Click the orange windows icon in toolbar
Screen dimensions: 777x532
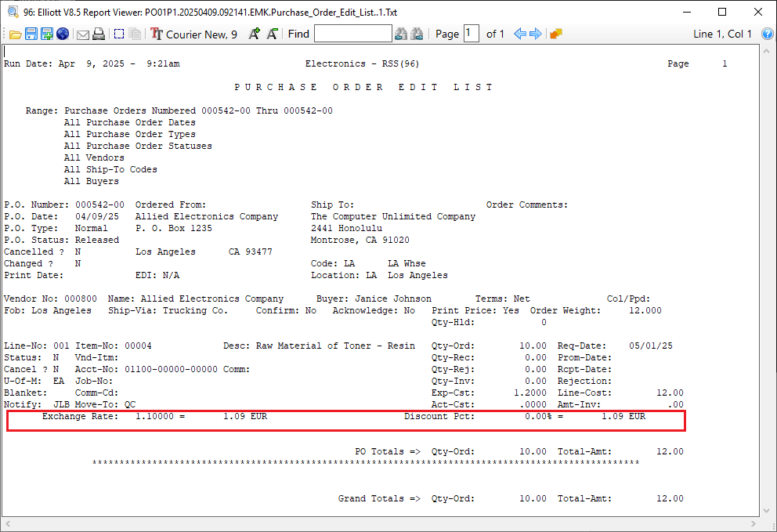pyautogui.click(x=556, y=34)
